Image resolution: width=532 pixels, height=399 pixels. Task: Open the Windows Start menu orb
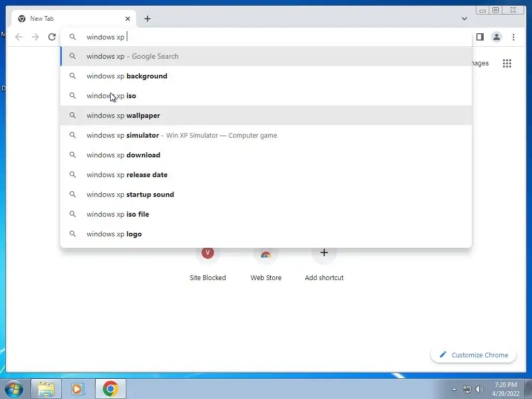[x=14, y=389]
